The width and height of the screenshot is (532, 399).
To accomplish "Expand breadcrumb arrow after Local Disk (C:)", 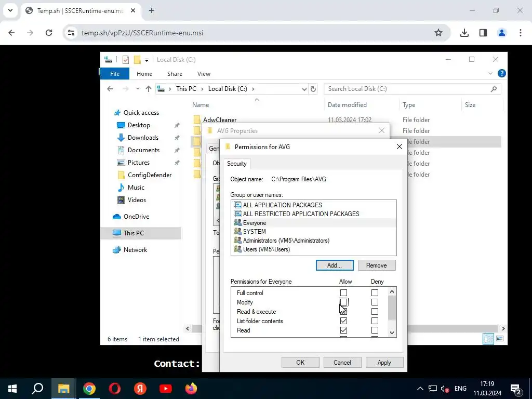I will pos(253,89).
